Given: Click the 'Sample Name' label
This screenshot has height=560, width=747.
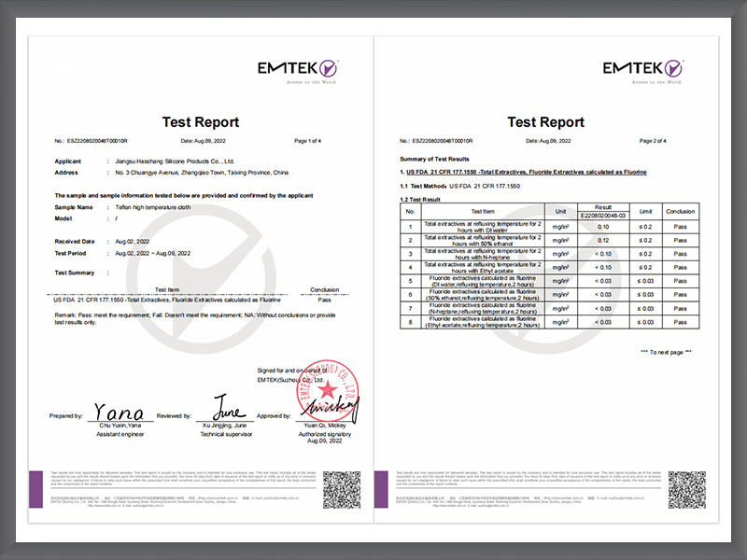Looking at the screenshot, I should coord(74,207).
